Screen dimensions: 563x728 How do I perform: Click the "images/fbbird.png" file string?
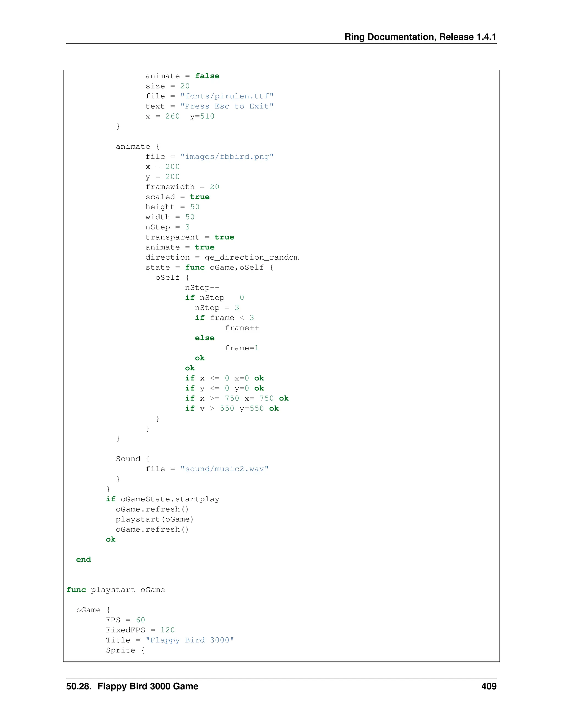(x=227, y=157)
